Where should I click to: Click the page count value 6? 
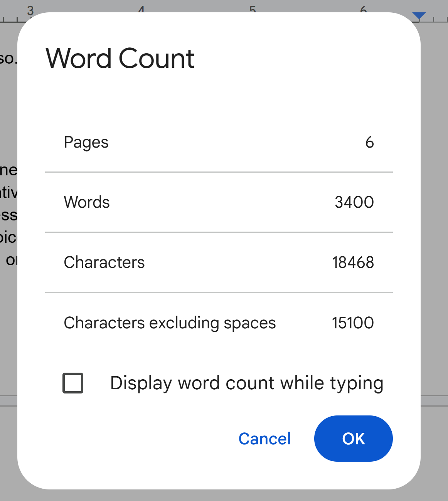click(369, 142)
